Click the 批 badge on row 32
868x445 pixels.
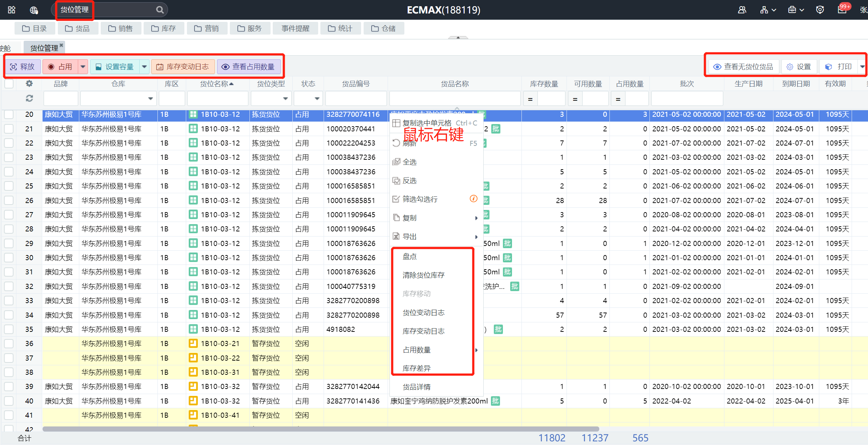coord(515,286)
